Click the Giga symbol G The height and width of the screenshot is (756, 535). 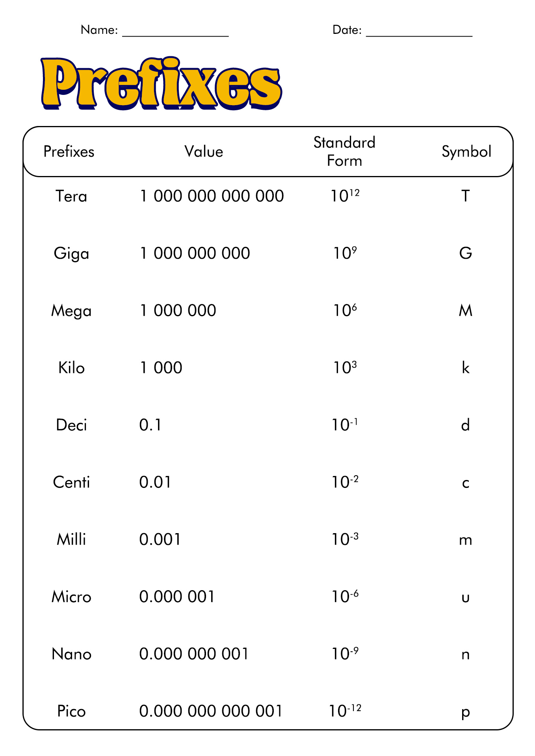point(466,253)
